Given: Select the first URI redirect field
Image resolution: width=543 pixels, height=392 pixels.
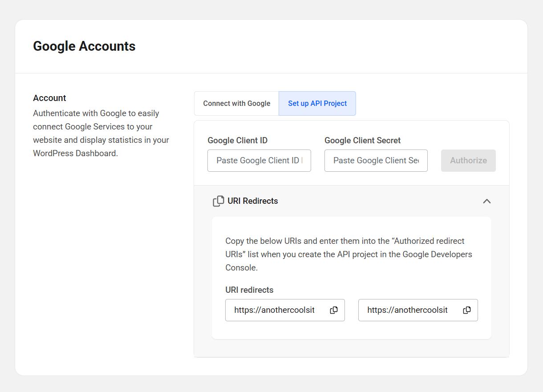Looking at the screenshot, I should point(285,310).
